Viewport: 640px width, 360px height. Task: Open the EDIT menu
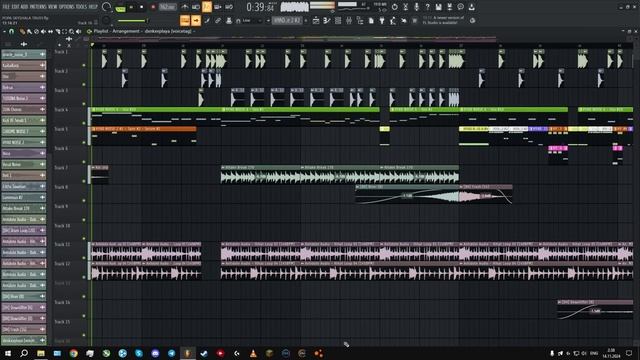pos(15,7)
